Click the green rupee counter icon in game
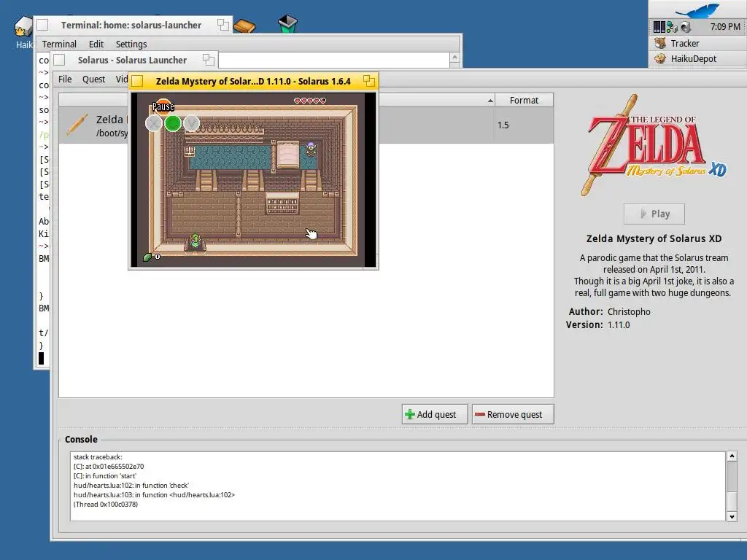 (147, 257)
